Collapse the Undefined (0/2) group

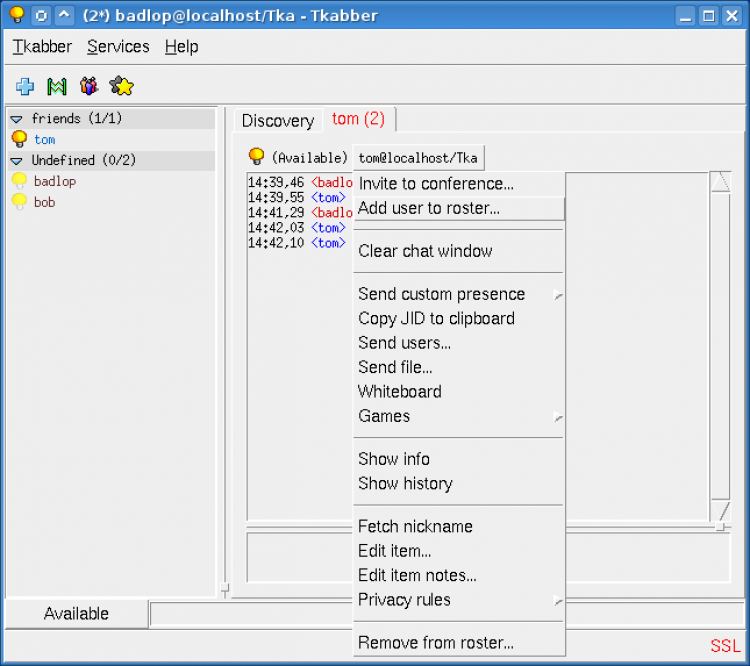tap(17, 161)
